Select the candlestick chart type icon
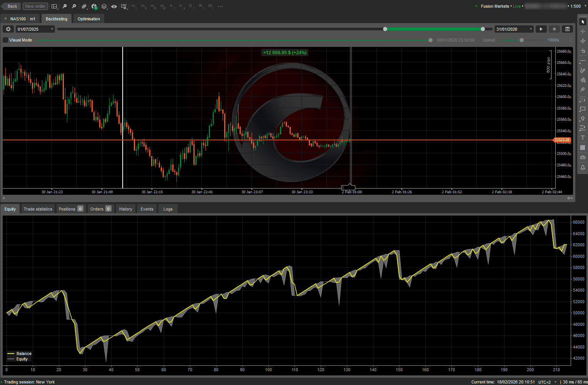 (x=84, y=7)
